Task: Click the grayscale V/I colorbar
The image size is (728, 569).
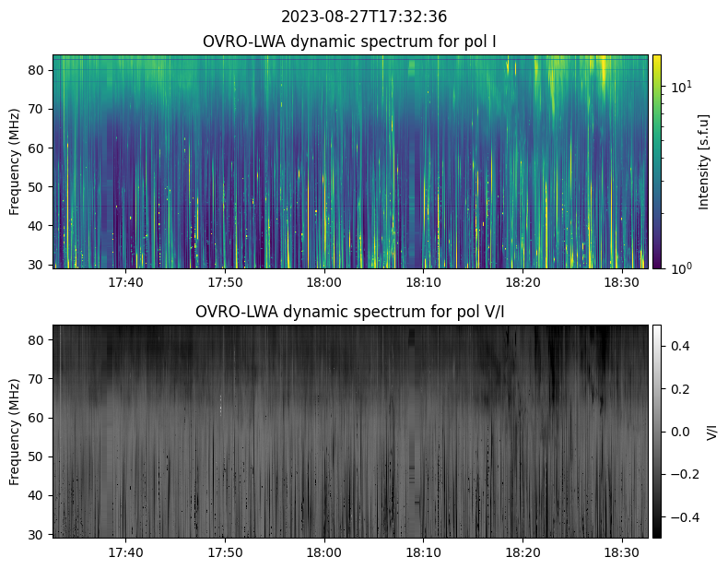Action: (657, 431)
